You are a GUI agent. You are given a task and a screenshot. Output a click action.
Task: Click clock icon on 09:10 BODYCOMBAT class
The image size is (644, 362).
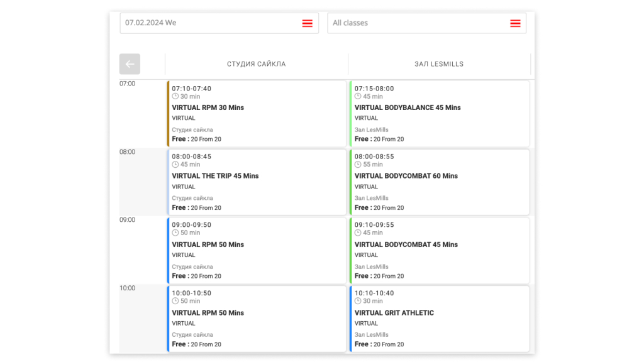tap(358, 233)
